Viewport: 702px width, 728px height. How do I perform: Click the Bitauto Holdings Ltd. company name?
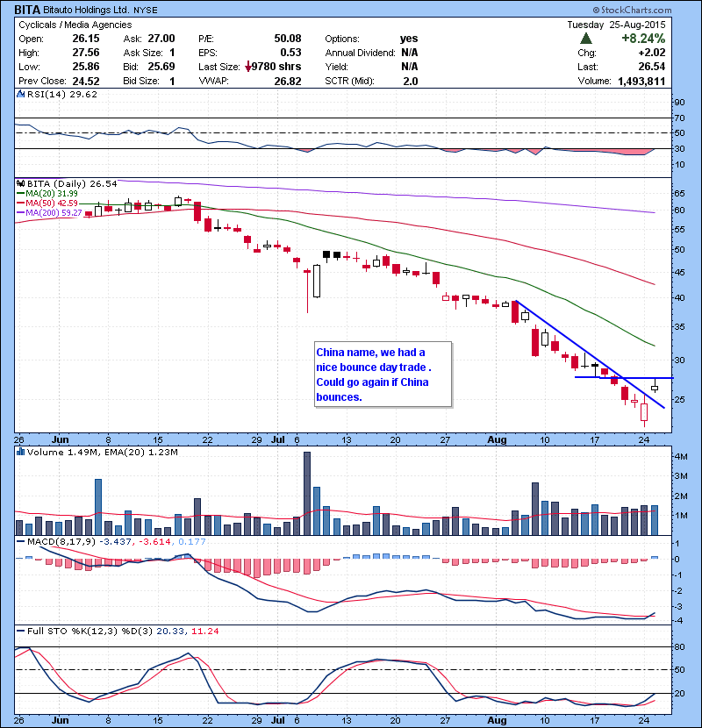(x=86, y=10)
